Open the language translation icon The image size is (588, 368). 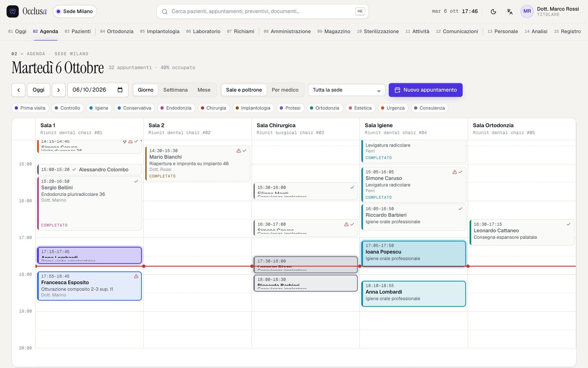(x=510, y=11)
